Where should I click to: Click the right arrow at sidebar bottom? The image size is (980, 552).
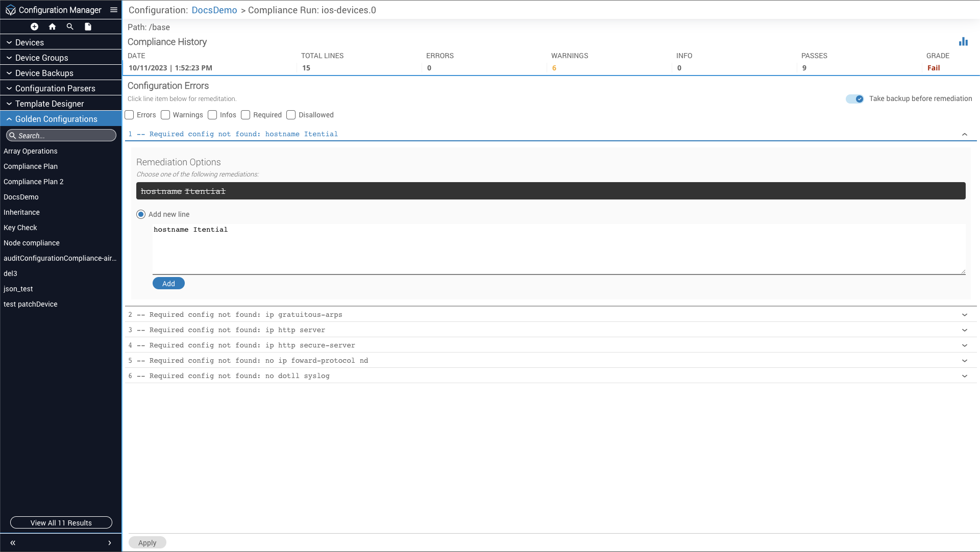pos(110,543)
